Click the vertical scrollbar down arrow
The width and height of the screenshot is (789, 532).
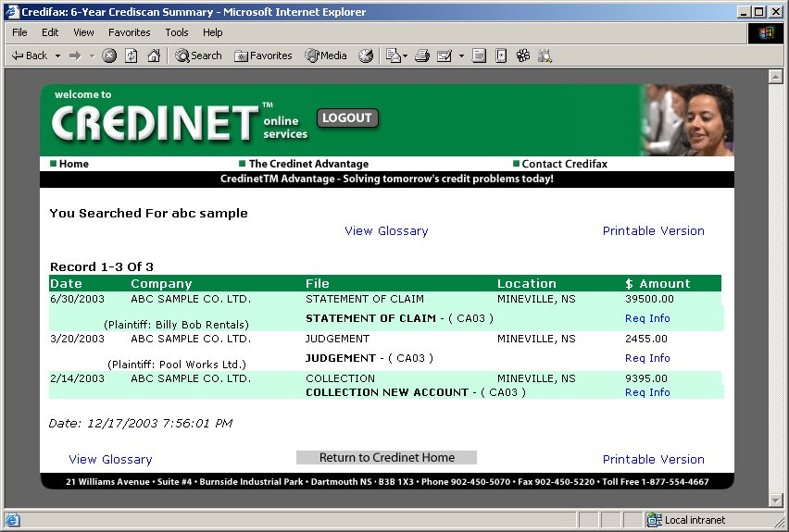[x=776, y=501]
